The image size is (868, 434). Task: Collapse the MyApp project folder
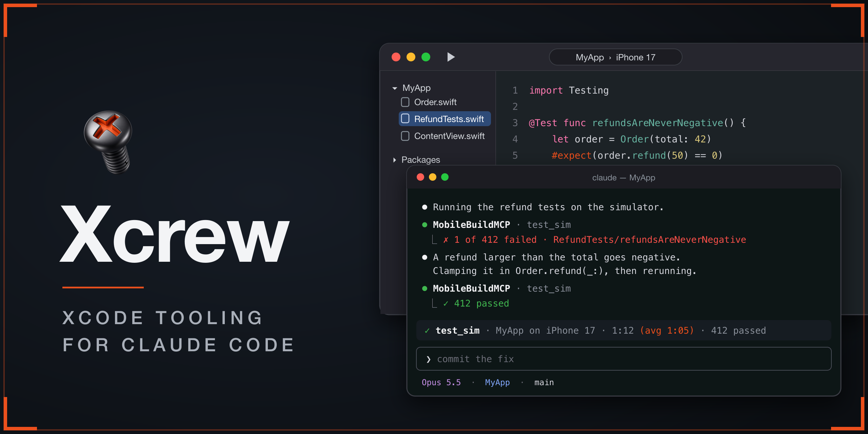(395, 88)
